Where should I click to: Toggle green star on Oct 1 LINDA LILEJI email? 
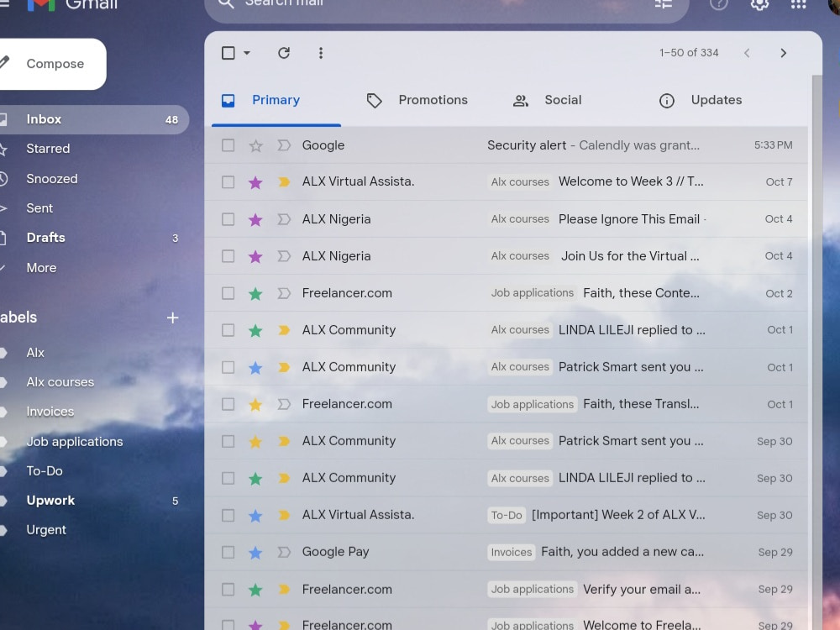coord(255,330)
